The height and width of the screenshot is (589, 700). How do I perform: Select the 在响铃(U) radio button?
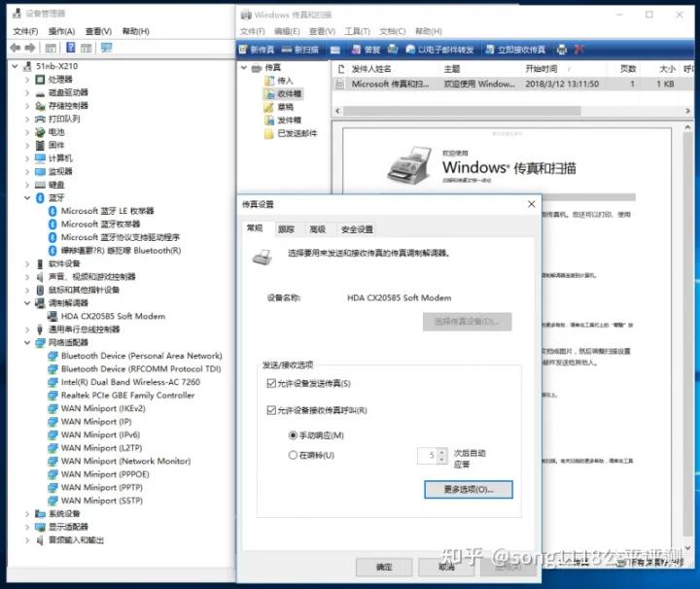click(x=293, y=455)
